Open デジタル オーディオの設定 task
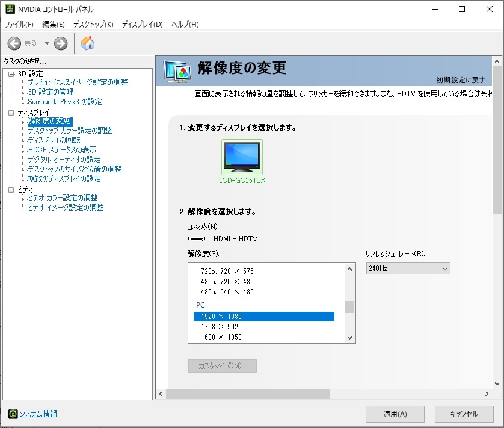The image size is (504, 428). (64, 160)
